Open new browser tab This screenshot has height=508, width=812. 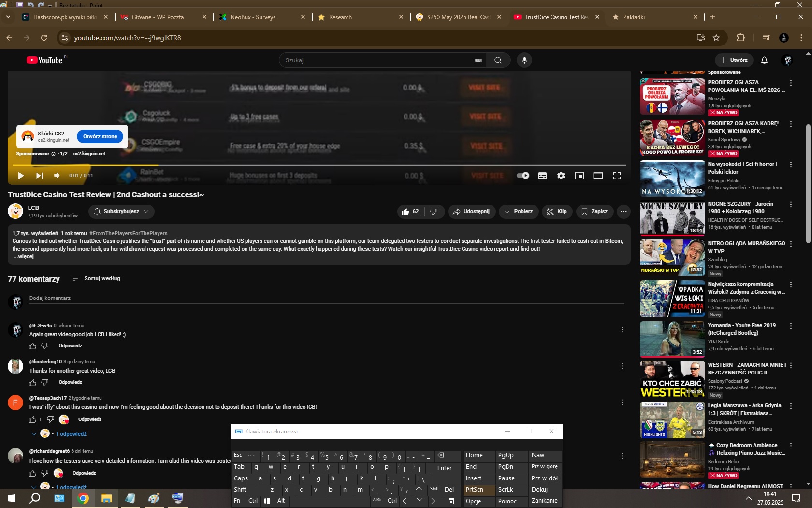(x=712, y=17)
